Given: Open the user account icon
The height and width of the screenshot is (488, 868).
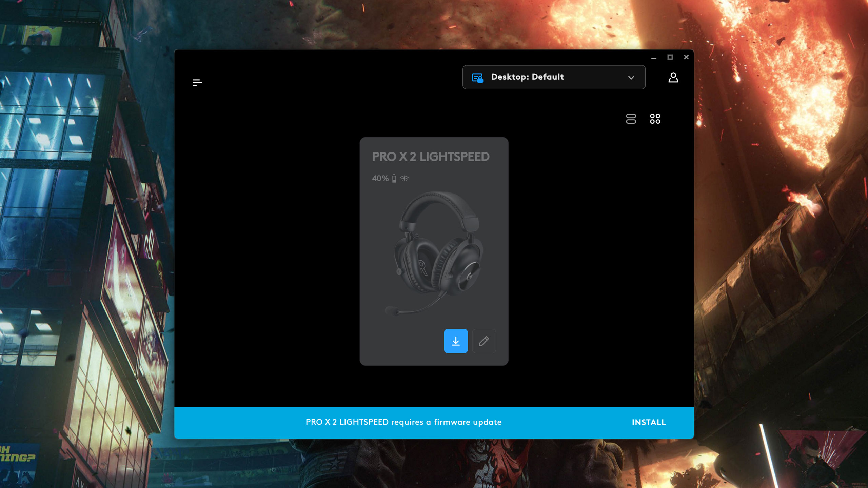Looking at the screenshot, I should point(673,78).
